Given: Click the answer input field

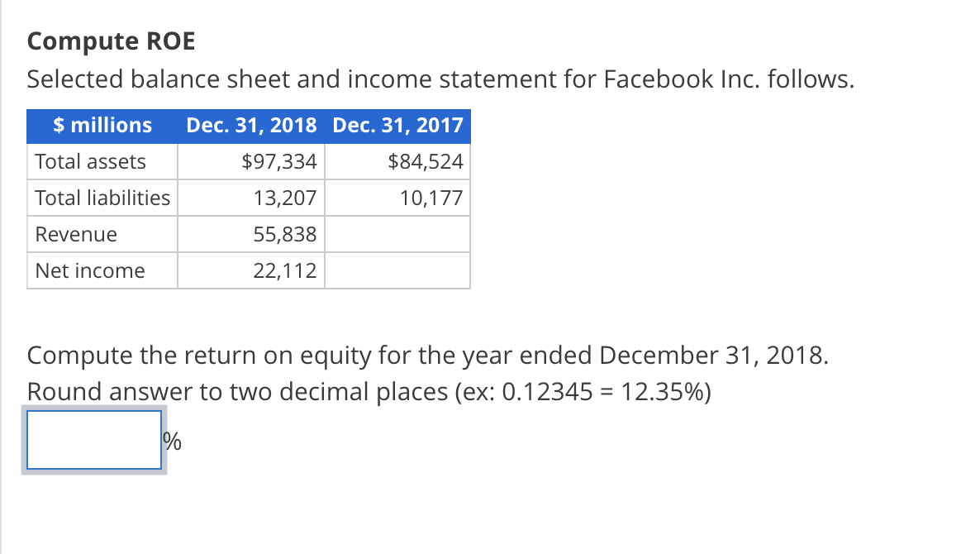Looking at the screenshot, I should pos(93,440).
